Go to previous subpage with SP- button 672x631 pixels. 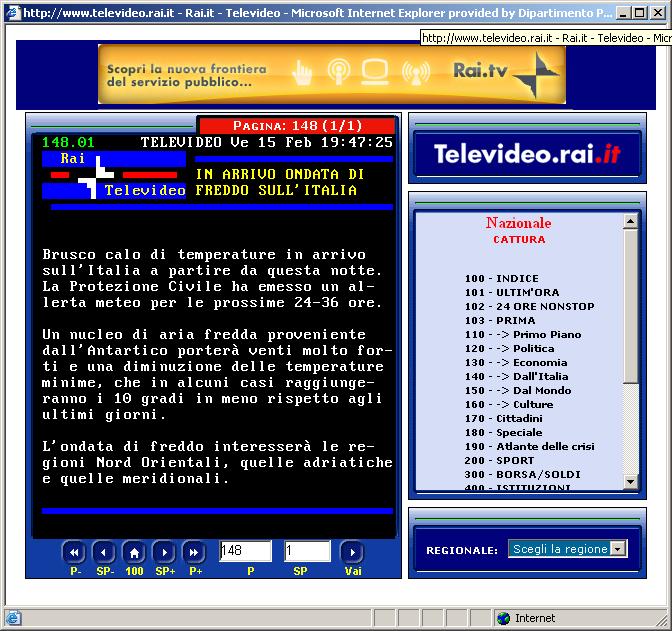(104, 552)
